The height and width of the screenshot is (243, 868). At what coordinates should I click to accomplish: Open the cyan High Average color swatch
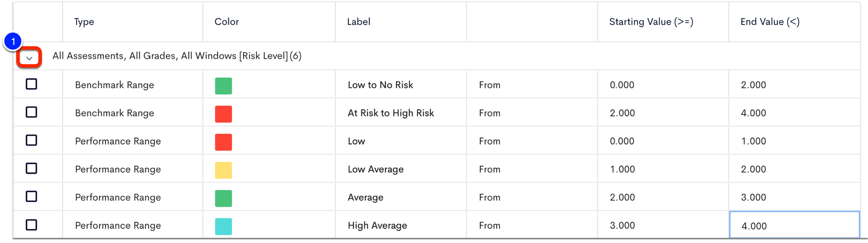pyautogui.click(x=223, y=226)
